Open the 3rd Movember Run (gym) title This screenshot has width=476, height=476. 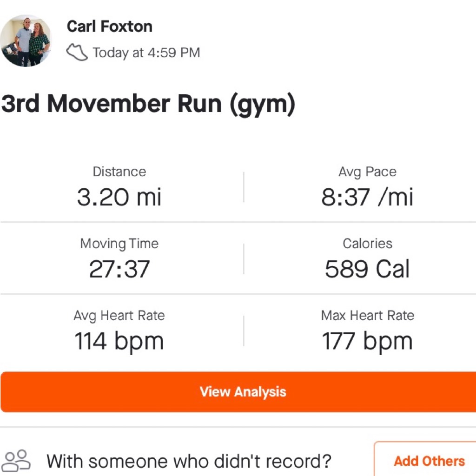(148, 104)
